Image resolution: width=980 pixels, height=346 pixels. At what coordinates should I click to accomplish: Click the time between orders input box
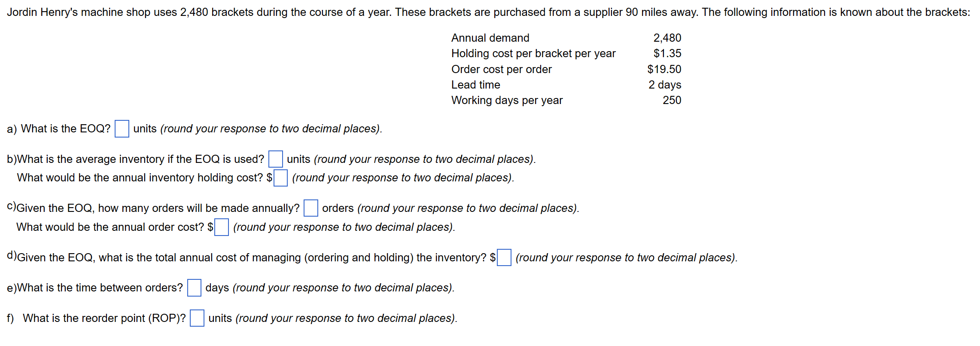click(194, 288)
